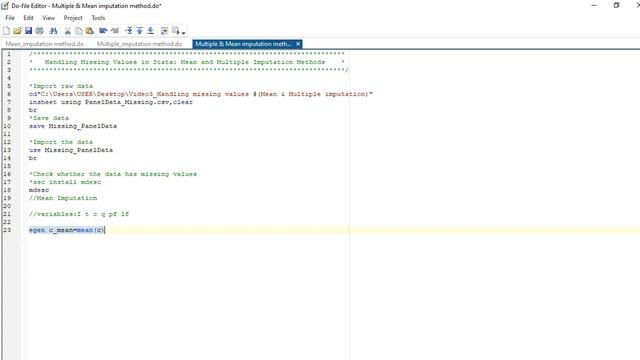The width and height of the screenshot is (640, 360).
Task: Open Find with the binoculars icon
Action: tap(53, 31)
